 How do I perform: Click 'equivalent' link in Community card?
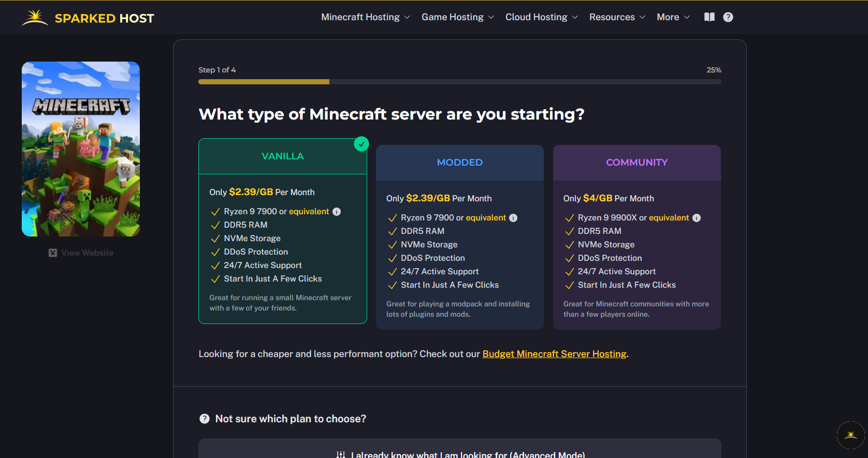pyautogui.click(x=669, y=218)
